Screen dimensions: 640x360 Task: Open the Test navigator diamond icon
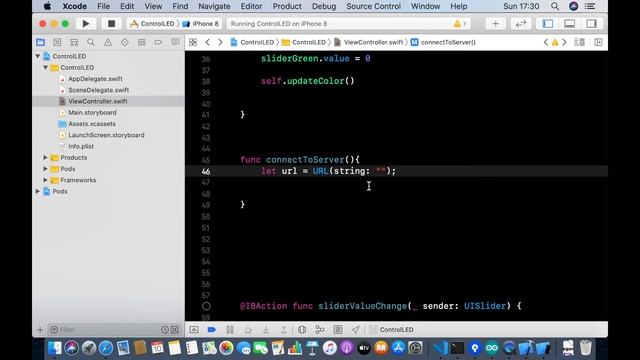[x=124, y=42]
